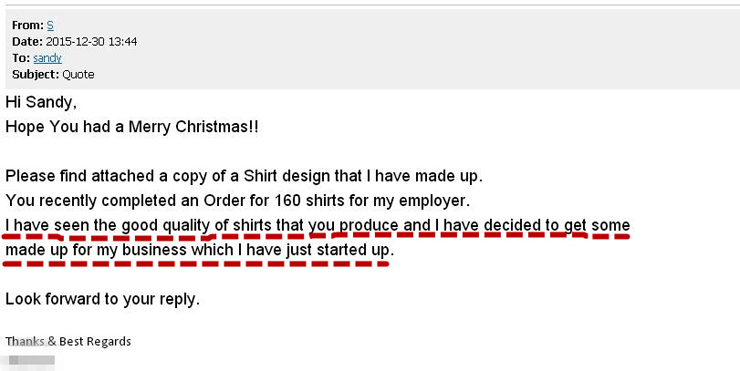The width and height of the screenshot is (740, 371).
Task: Open the sender link "S"
Action: [50, 25]
